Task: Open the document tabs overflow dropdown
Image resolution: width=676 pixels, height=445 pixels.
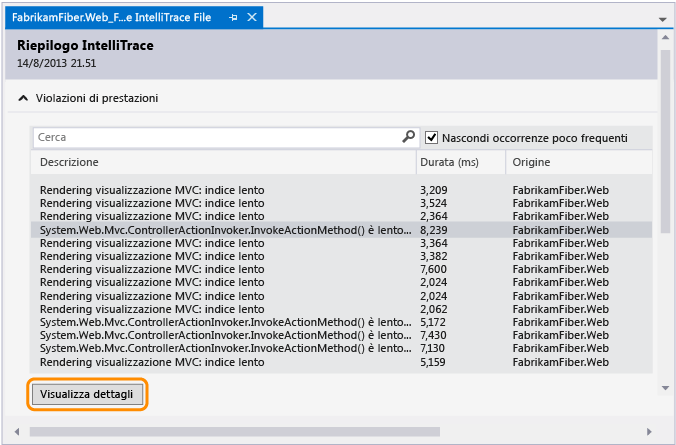Action: click(x=663, y=19)
